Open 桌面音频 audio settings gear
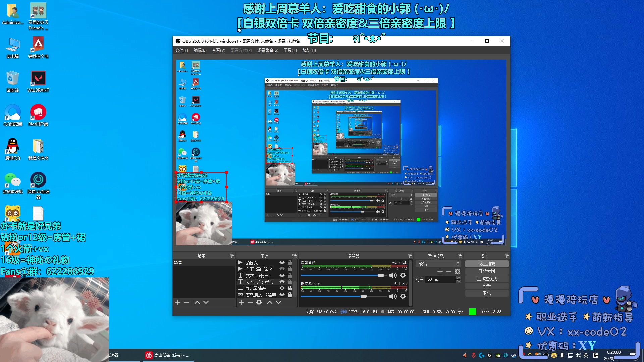644x362 pixels. point(403,275)
